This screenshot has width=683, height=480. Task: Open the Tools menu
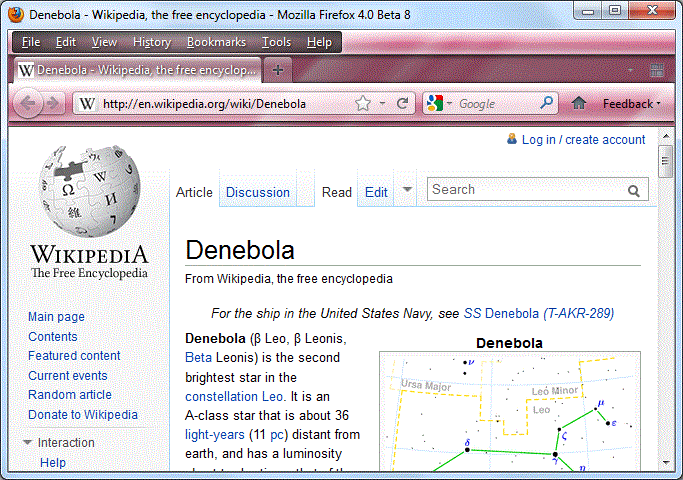point(276,42)
